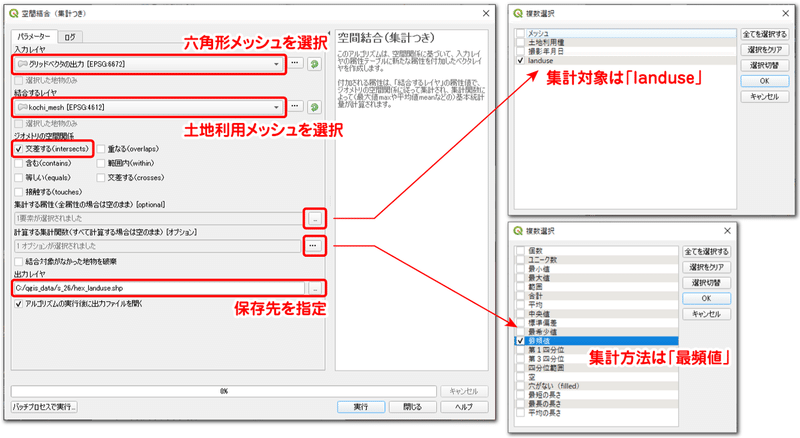800x438 pixels.
Task: Open help with the ヘルプ button
Action: coord(464,407)
